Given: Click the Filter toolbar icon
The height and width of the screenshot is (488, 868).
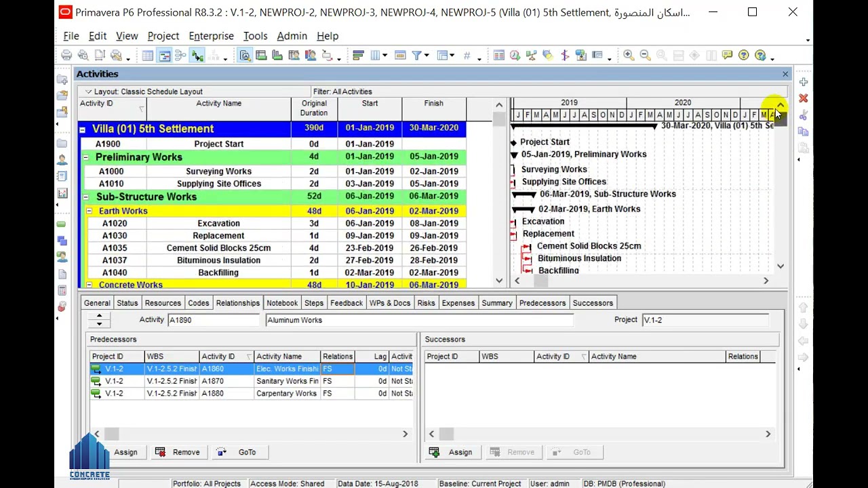Looking at the screenshot, I should 417,56.
